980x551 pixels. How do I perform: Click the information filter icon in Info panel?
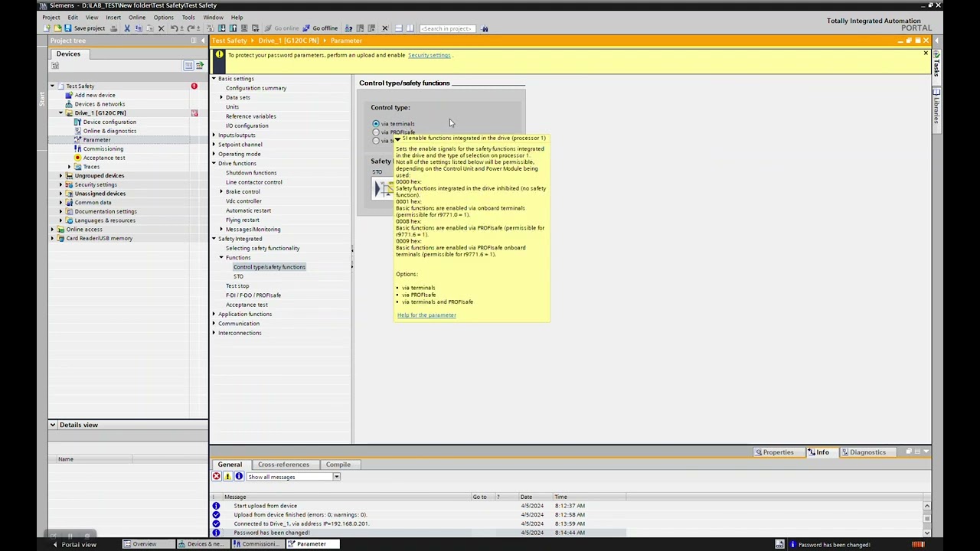(x=239, y=477)
